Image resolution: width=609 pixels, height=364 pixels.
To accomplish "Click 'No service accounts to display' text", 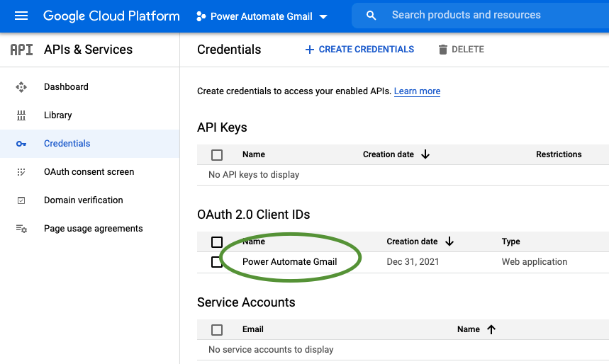I will [271, 350].
